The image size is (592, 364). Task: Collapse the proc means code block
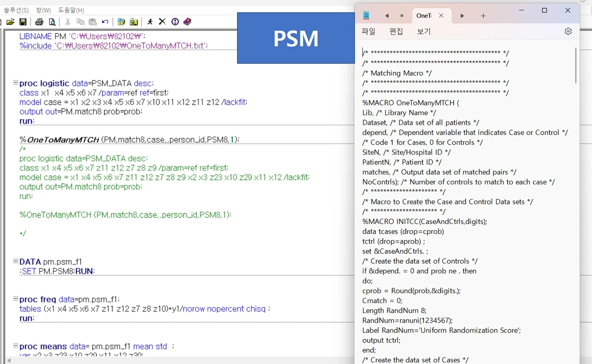16,346
